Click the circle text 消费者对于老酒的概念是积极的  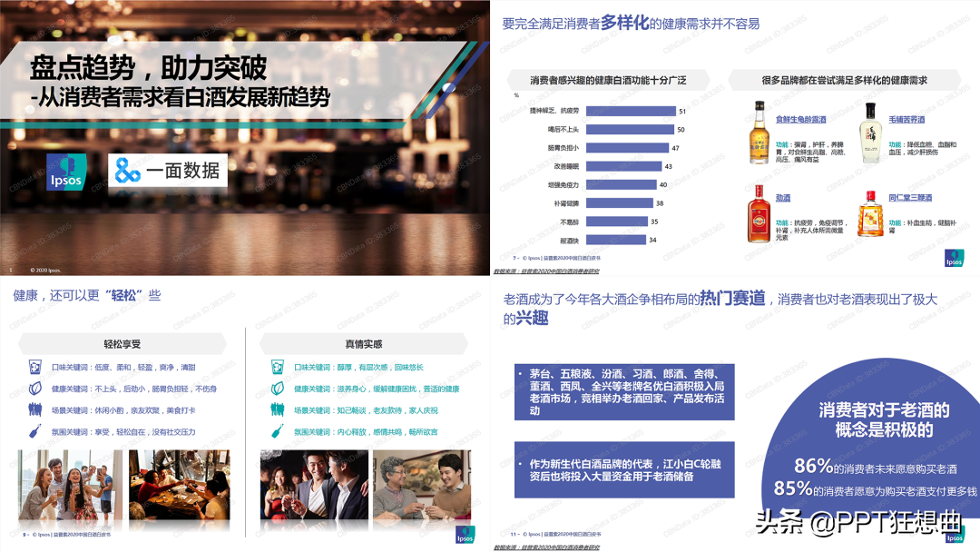tap(884, 419)
